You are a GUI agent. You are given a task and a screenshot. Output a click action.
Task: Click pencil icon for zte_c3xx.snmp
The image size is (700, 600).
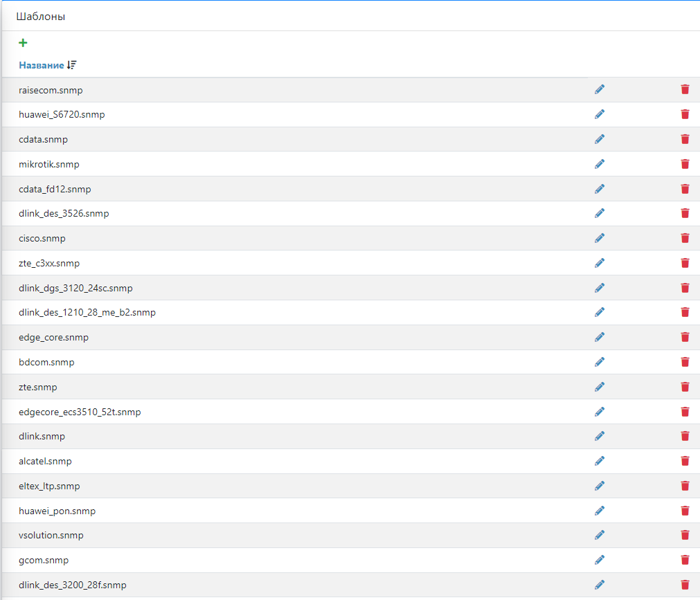pyautogui.click(x=600, y=263)
